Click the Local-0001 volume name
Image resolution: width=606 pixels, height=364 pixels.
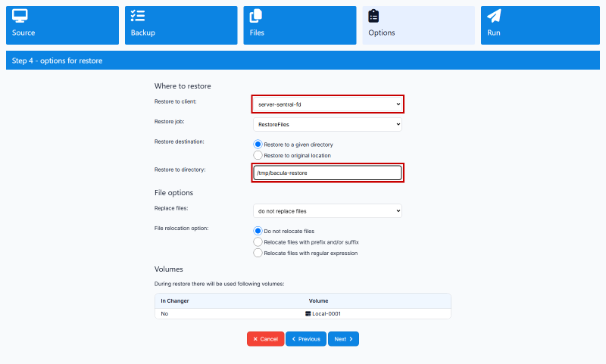point(326,314)
